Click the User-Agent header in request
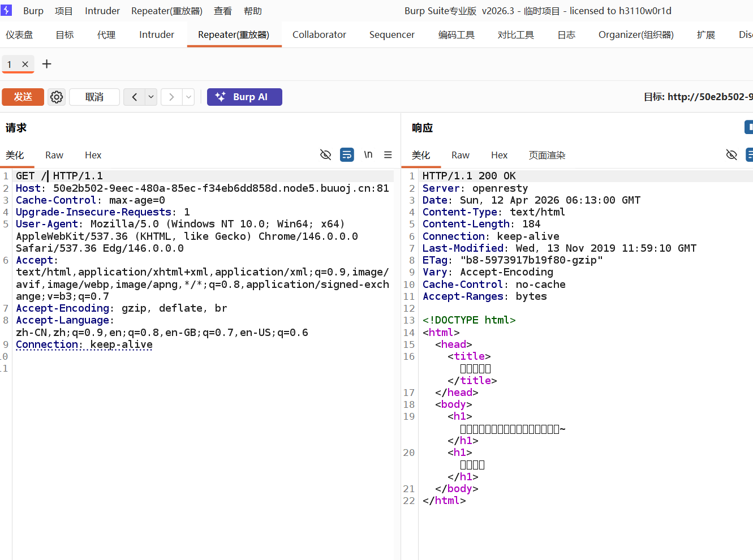Screen dimensions: 753x560 tap(187, 236)
